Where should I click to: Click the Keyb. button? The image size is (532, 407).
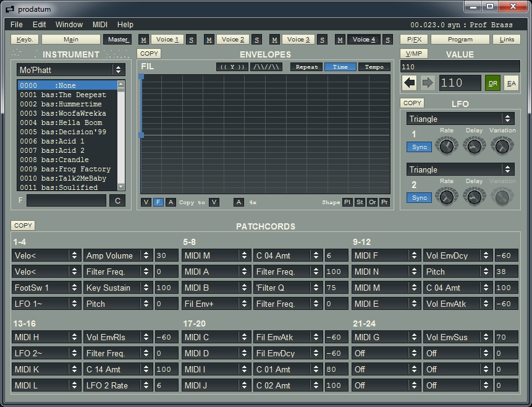tap(25, 40)
